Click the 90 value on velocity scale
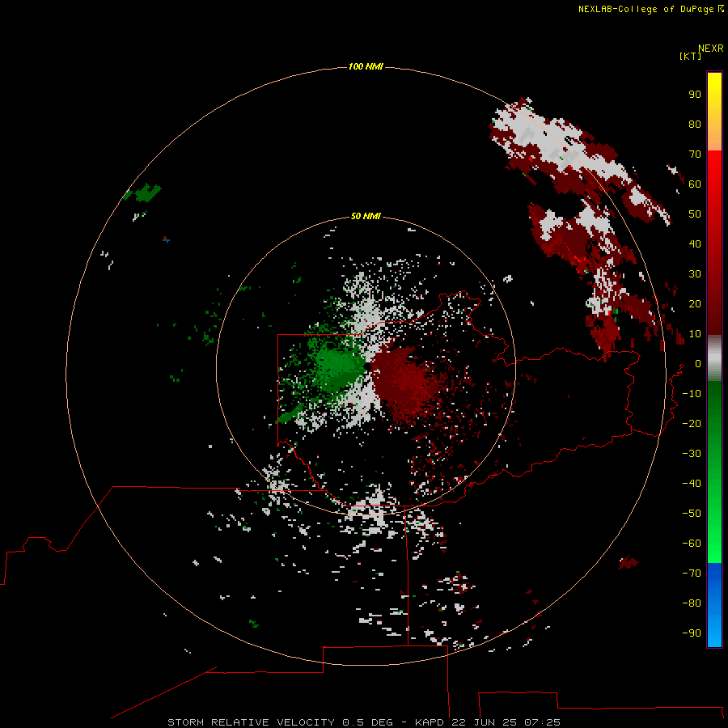 coord(695,95)
